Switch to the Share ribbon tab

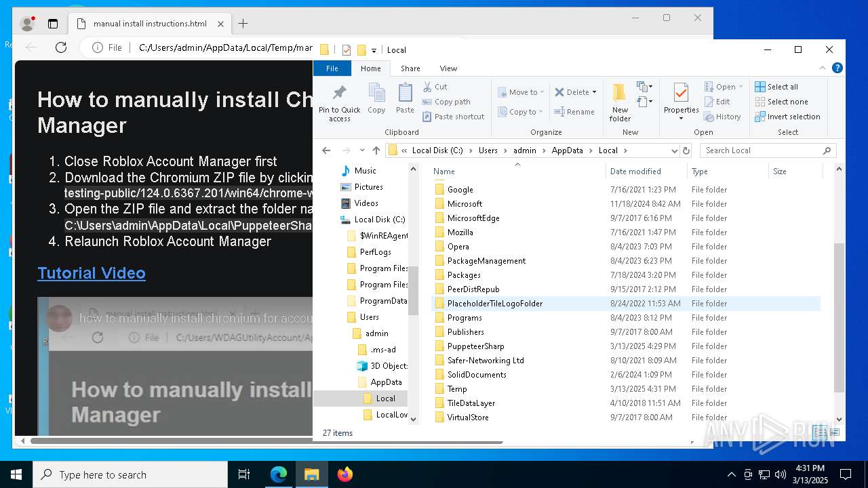410,68
